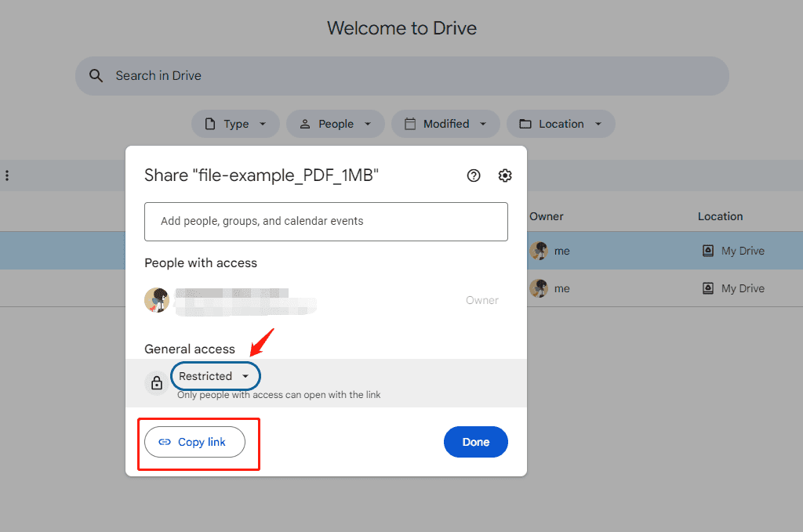Click the Location column header

(x=720, y=216)
